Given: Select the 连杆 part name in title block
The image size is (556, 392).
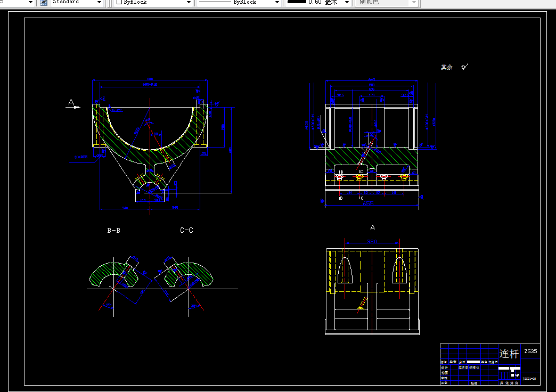Looking at the screenshot, I should point(509,354).
